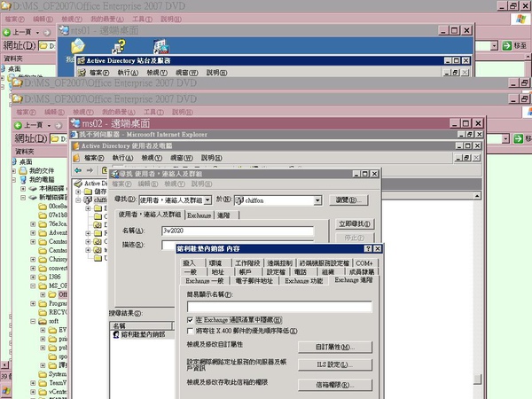Switch to the Exchange 功能 tab
The height and width of the screenshot is (399, 532).
click(303, 281)
